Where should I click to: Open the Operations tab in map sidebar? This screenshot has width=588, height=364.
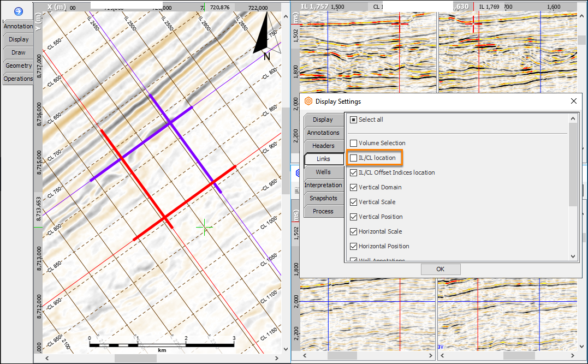[18, 79]
